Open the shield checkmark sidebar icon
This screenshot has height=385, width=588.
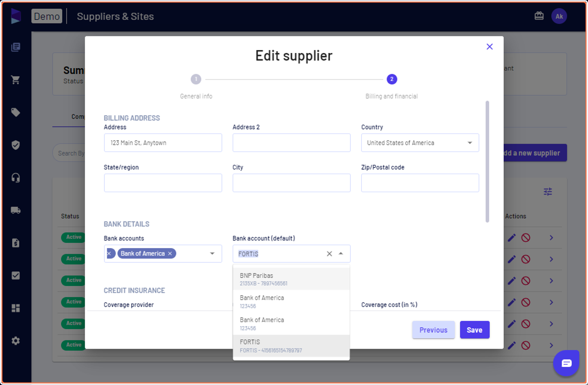point(16,145)
